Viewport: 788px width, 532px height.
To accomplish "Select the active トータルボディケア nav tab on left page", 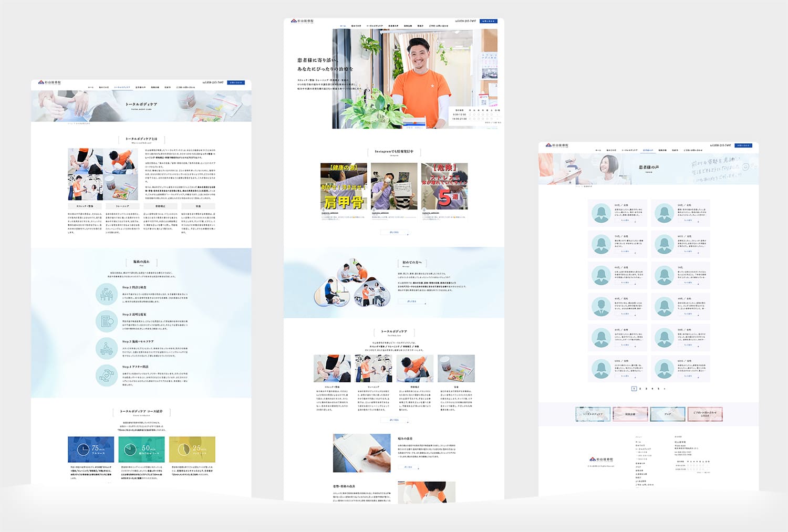I will (122, 87).
